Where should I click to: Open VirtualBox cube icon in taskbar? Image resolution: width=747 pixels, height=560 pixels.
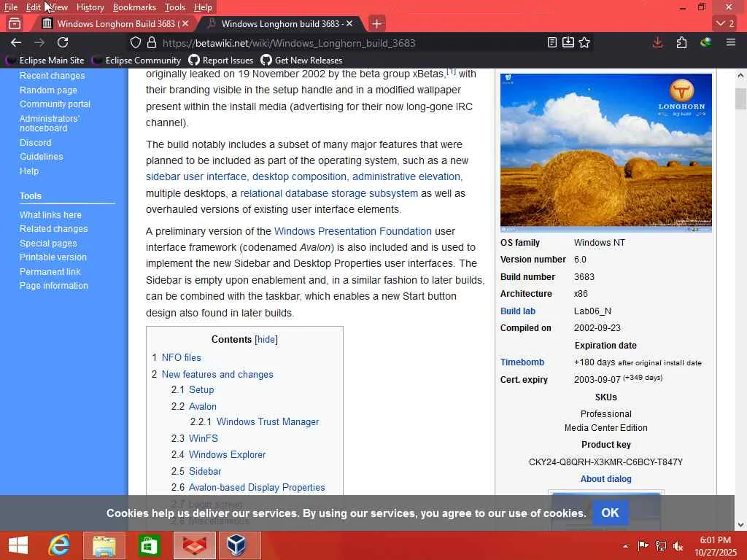(237, 545)
